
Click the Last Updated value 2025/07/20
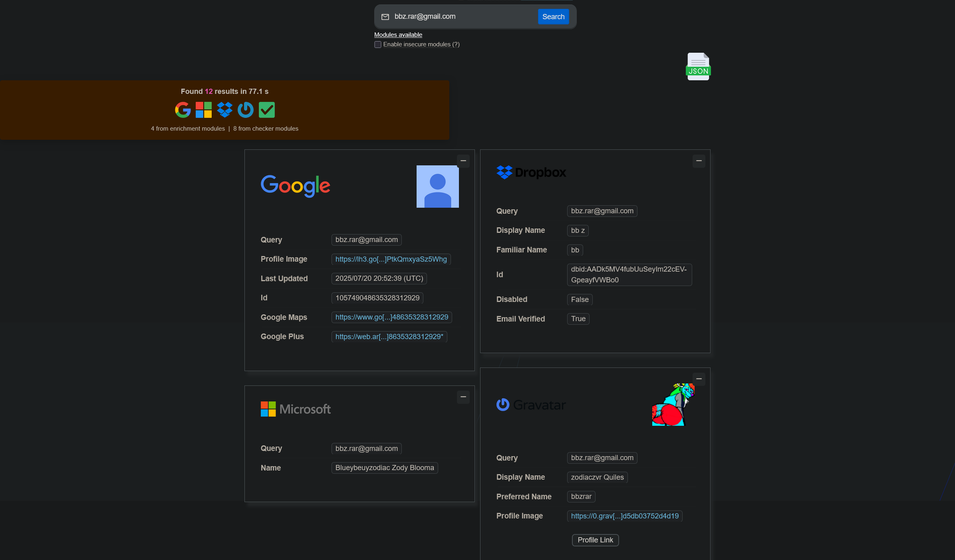[379, 278]
